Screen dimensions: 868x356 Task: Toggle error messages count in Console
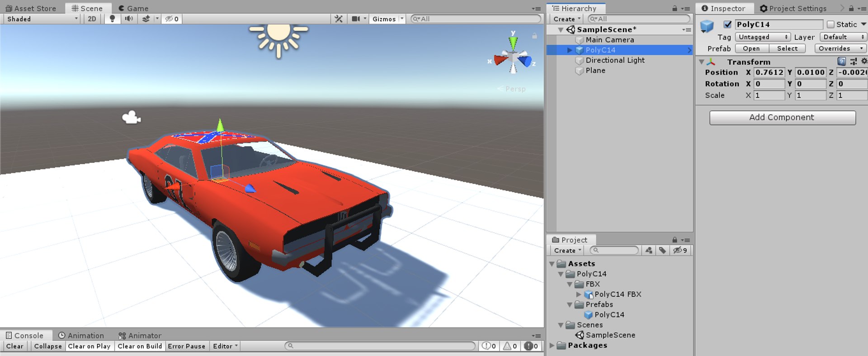[531, 346]
